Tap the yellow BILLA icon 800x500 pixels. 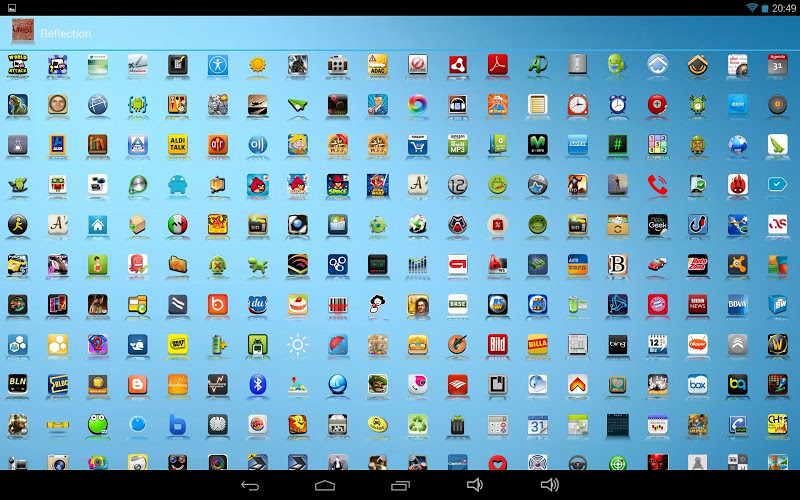tap(537, 344)
